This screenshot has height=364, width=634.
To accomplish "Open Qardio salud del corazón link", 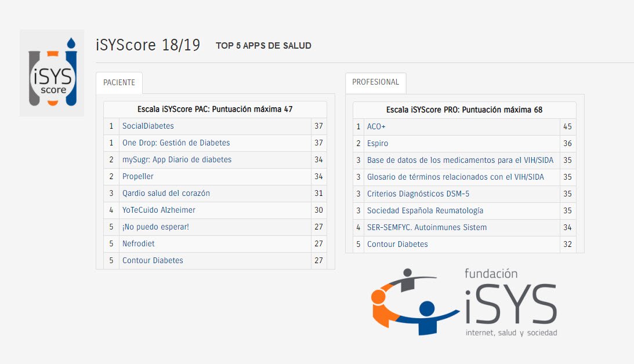I will click(166, 194).
